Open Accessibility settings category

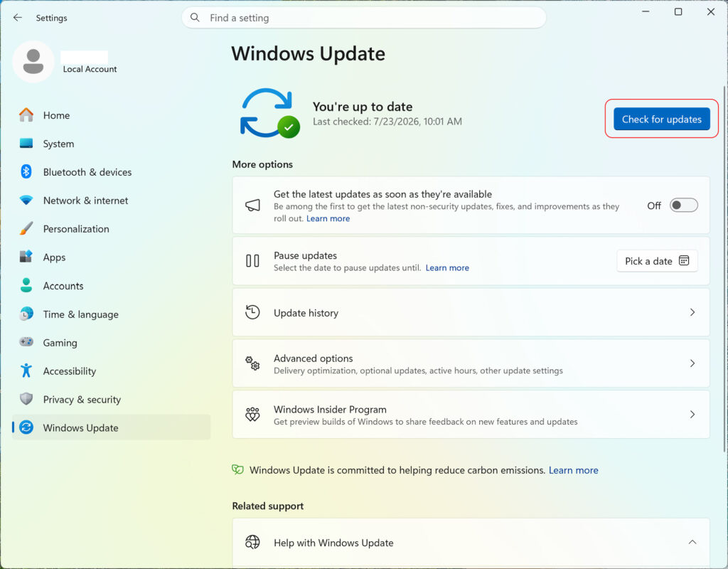coord(112,371)
